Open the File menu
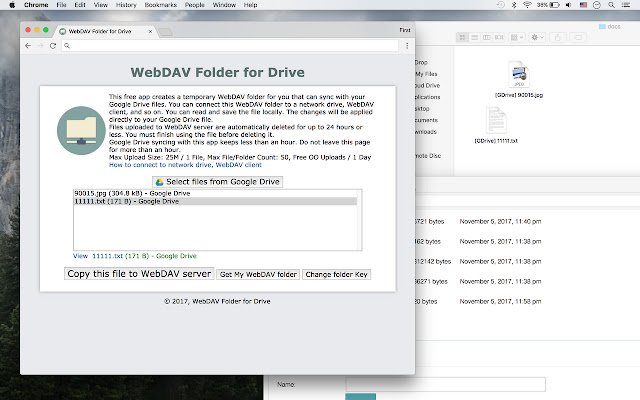The width and height of the screenshot is (640, 400). click(61, 5)
